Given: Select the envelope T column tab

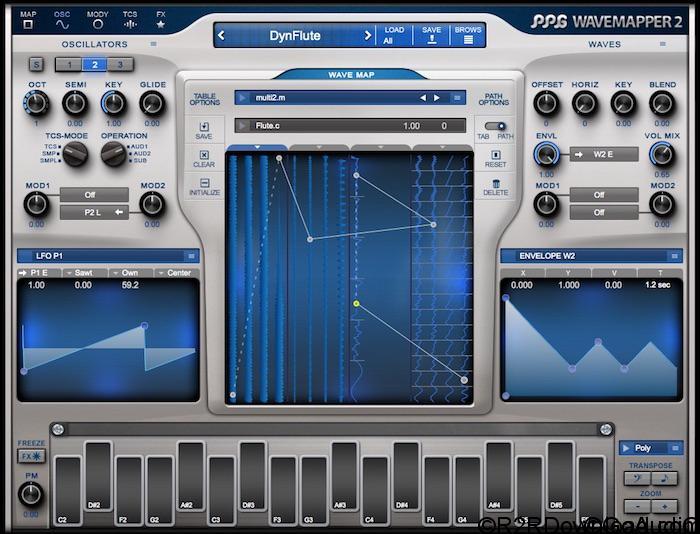Looking at the screenshot, I should coord(660,273).
